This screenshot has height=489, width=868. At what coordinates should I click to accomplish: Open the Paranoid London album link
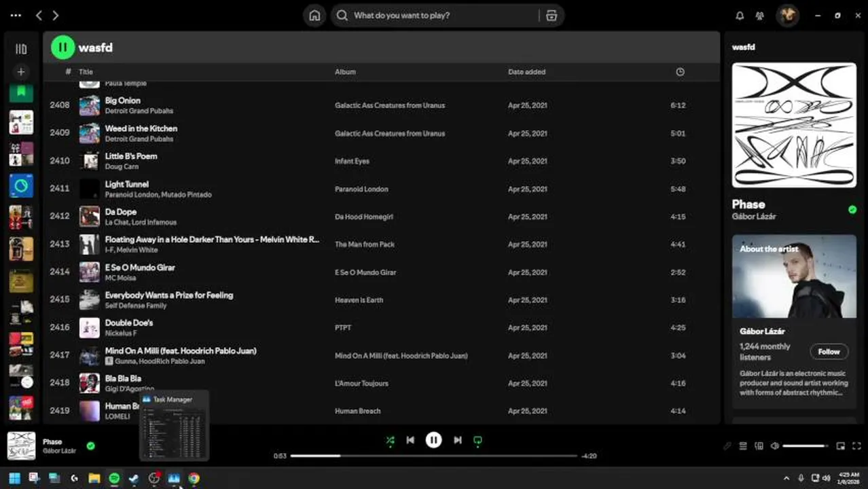(361, 189)
